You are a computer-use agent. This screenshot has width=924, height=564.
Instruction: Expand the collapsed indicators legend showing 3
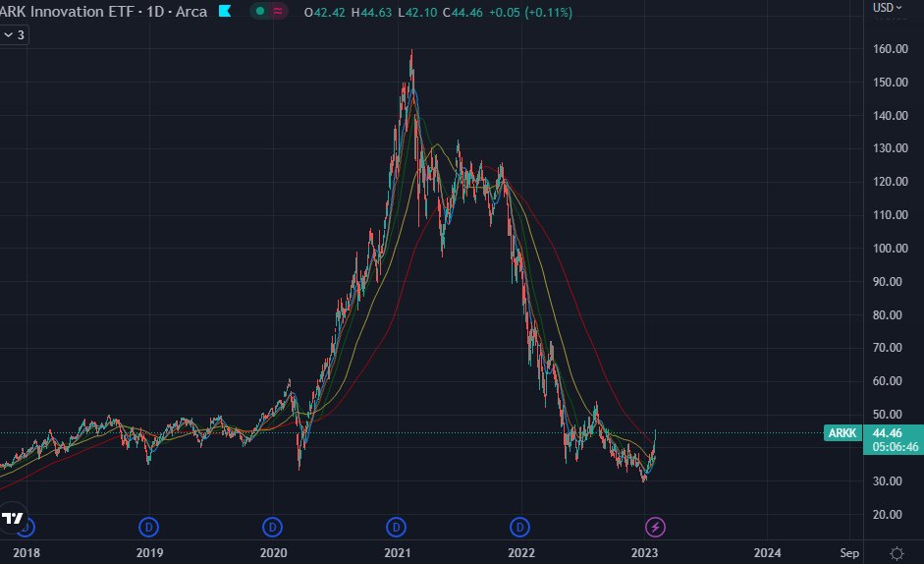pyautogui.click(x=14, y=34)
